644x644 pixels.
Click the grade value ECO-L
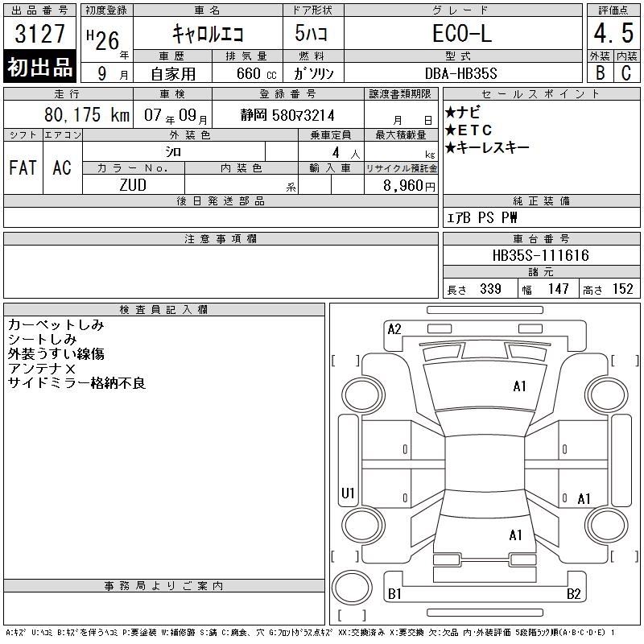(x=462, y=33)
